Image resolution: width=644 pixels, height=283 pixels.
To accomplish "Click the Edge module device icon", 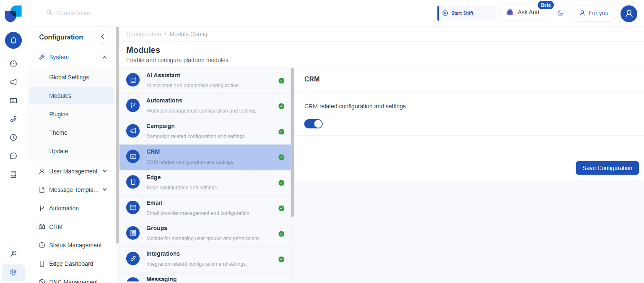I will 133,182.
